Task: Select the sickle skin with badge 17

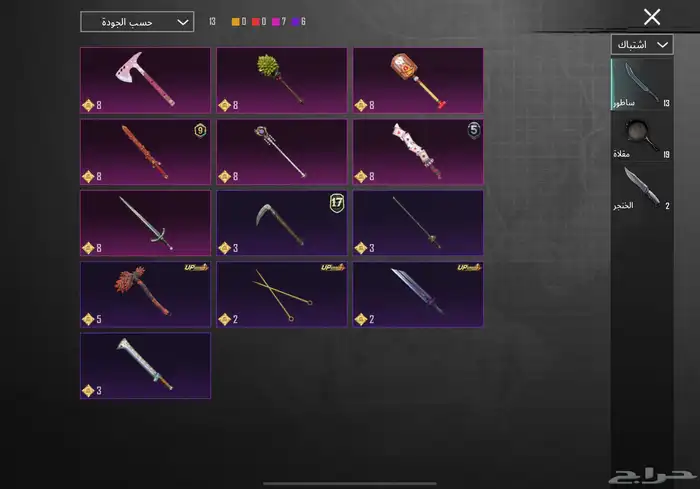Action: coord(282,223)
